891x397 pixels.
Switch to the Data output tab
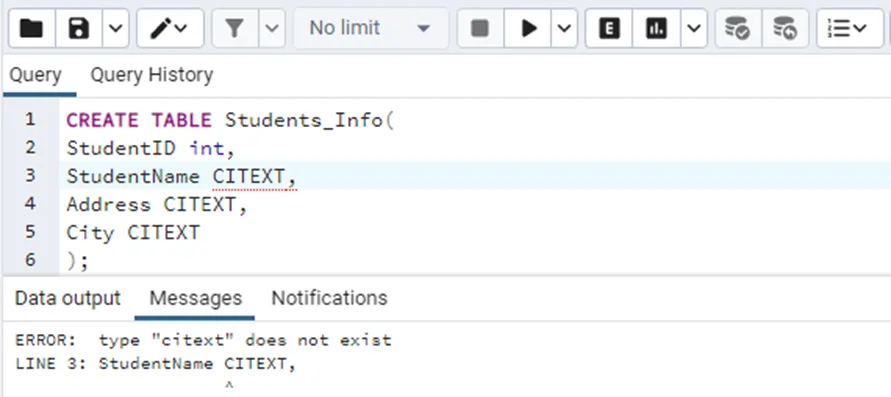pos(68,298)
